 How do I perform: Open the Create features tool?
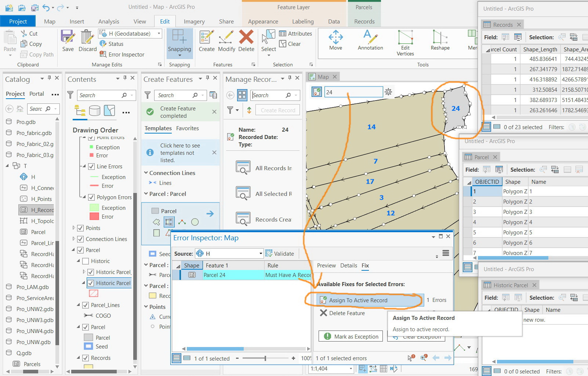207,41
